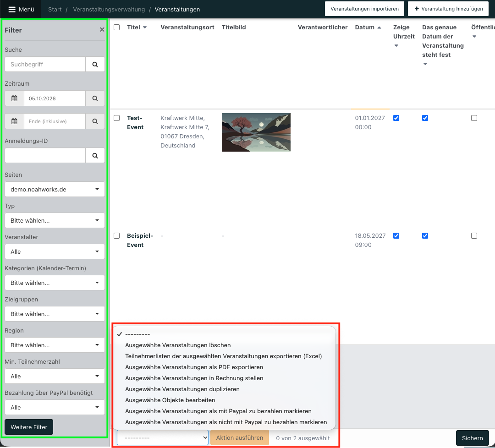Click the Veranstaltungsort column header
The height and width of the screenshot is (448, 495).
click(187, 27)
